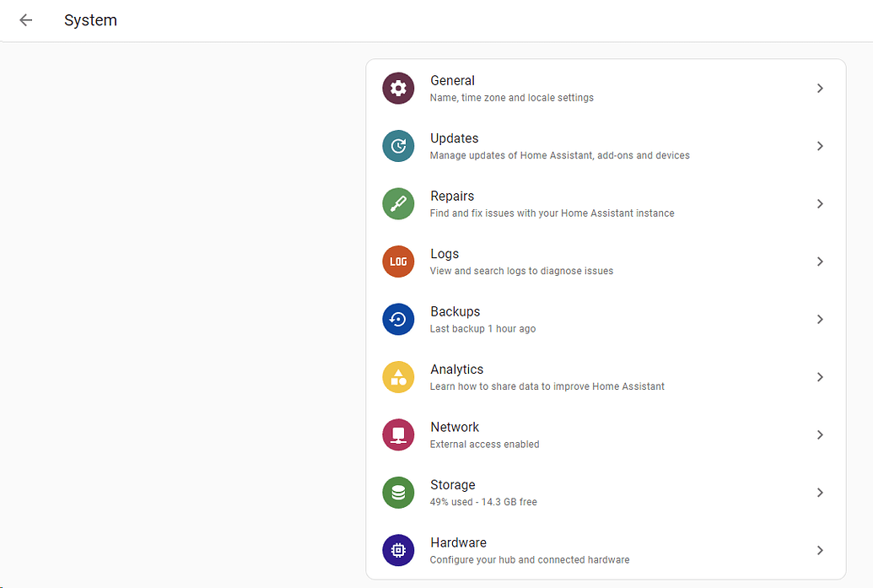Image resolution: width=873 pixels, height=588 pixels.
Task: Click the Hardware chip icon
Action: tap(398, 550)
